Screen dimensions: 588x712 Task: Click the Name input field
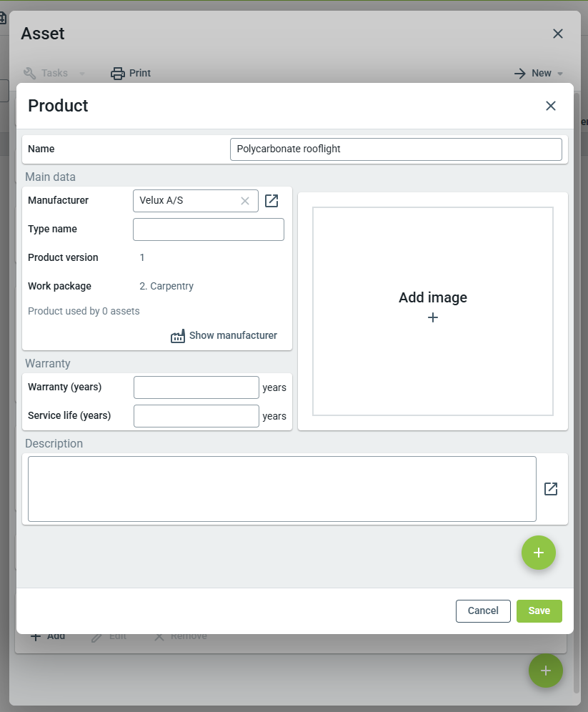point(396,149)
